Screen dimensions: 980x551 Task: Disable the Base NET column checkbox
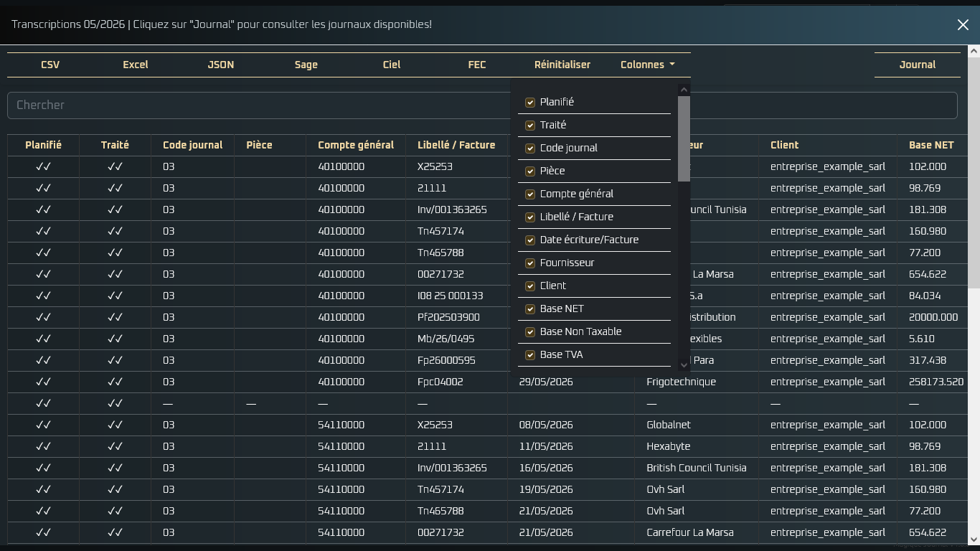point(530,309)
